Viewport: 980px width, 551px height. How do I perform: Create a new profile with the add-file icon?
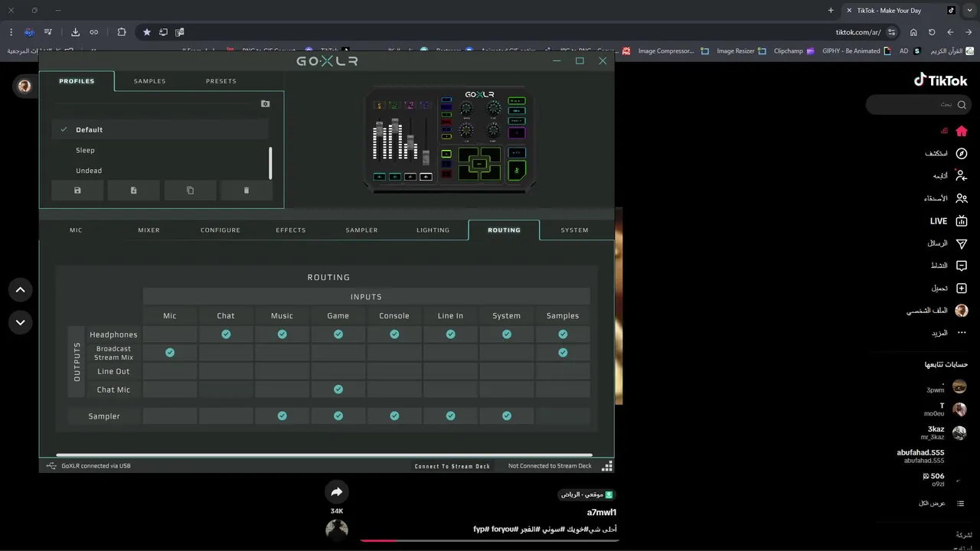click(x=134, y=191)
